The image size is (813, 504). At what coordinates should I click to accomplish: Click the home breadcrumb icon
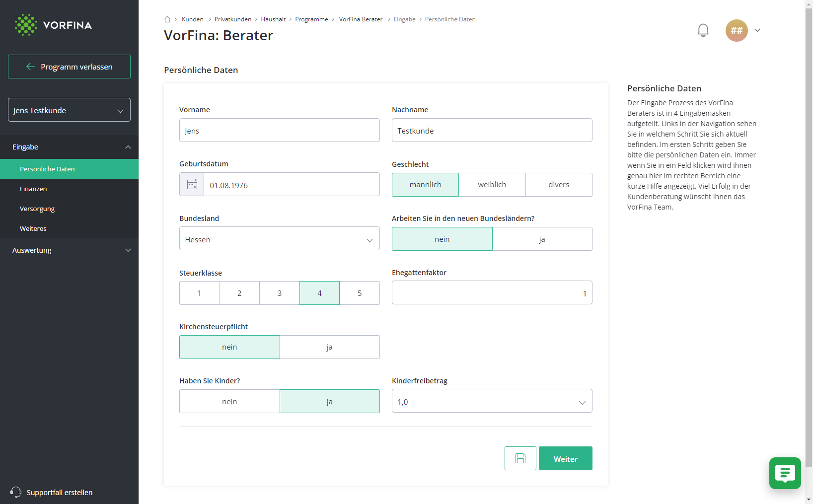tap(167, 19)
